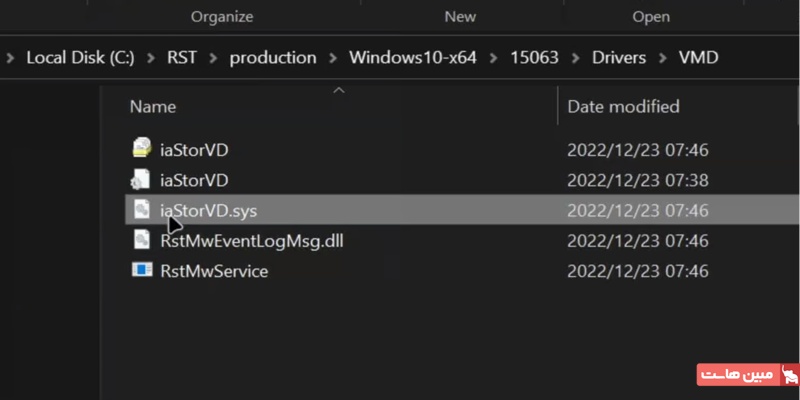Viewport: 800px width, 400px height.
Task: Select the RstMwService file name
Action: (x=214, y=271)
